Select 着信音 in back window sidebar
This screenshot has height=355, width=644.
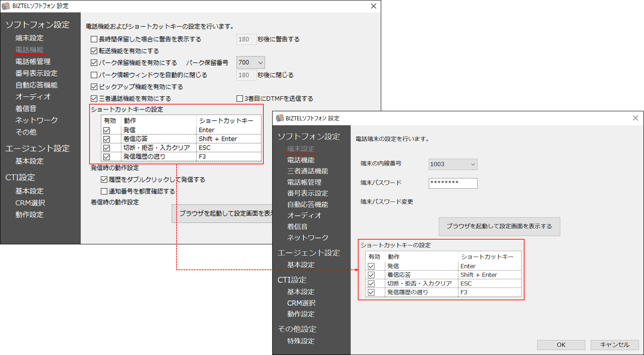coord(26,109)
